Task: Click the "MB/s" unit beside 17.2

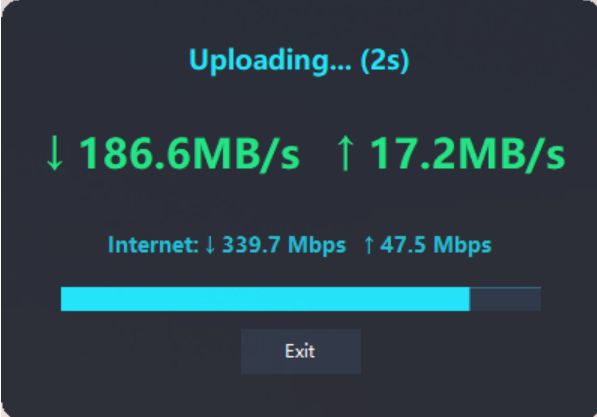Action: [x=511, y=154]
